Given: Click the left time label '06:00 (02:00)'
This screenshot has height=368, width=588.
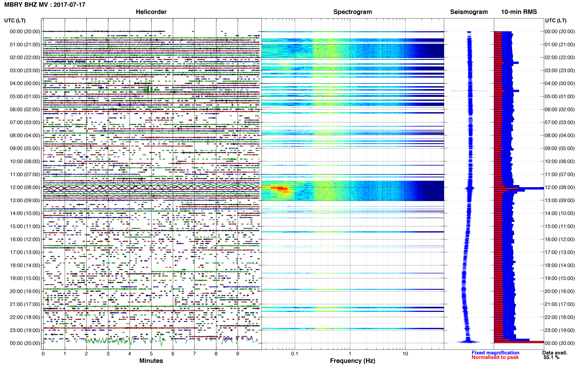Looking at the screenshot, I should tap(25, 110).
